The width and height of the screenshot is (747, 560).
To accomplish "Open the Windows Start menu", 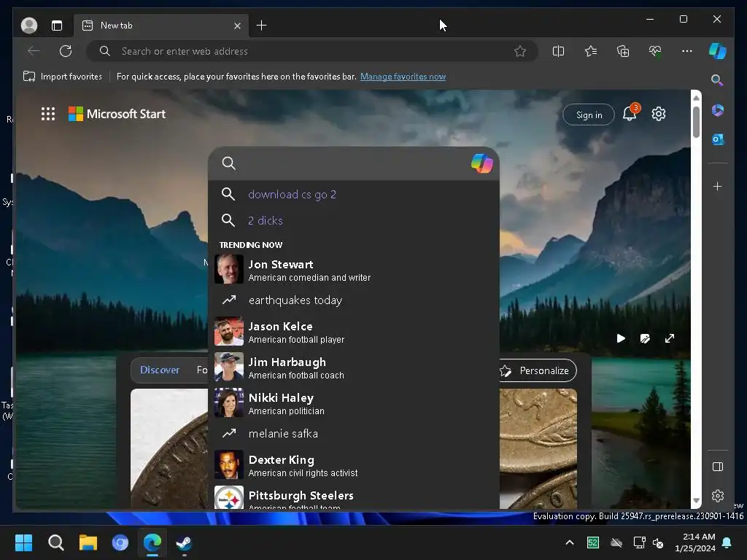I will (x=23, y=542).
